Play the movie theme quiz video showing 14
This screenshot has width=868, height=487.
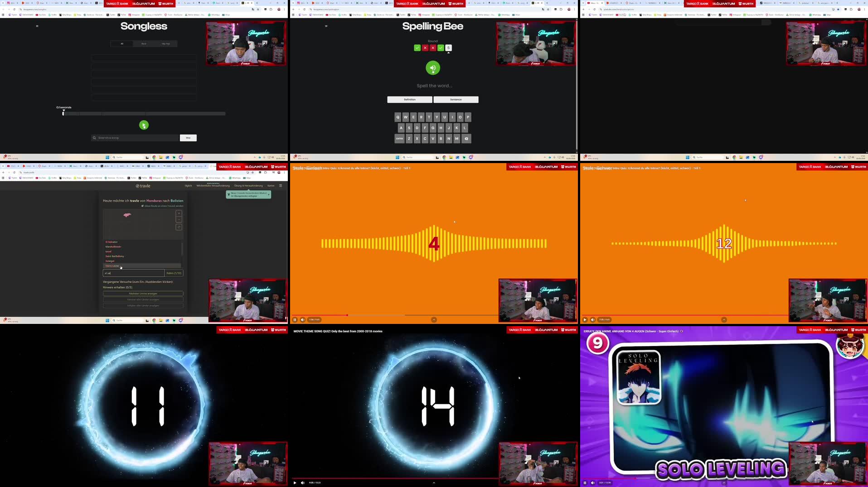(x=295, y=483)
